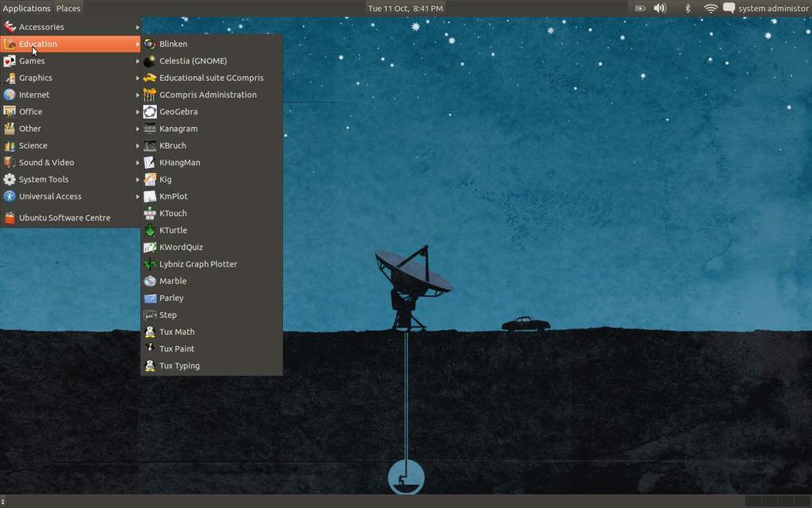
Task: Click the Educational suite GCompris icon
Action: (x=150, y=78)
